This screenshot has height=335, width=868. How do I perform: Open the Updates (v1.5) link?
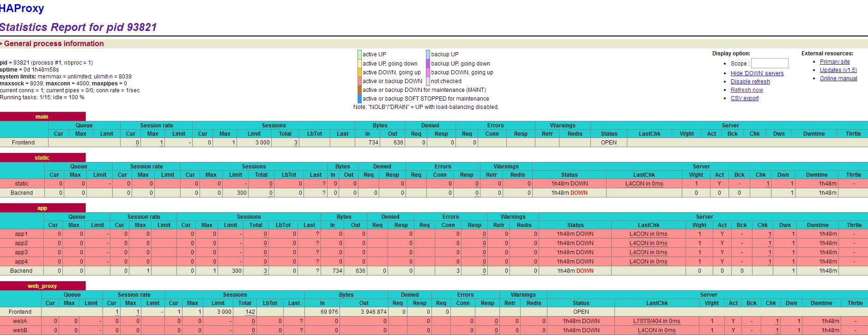(838, 70)
